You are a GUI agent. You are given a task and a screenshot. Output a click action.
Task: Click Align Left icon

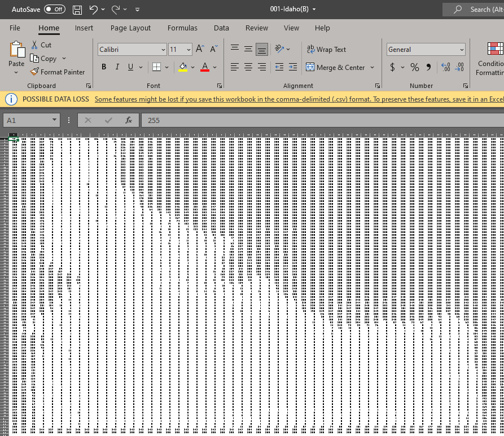(235, 67)
